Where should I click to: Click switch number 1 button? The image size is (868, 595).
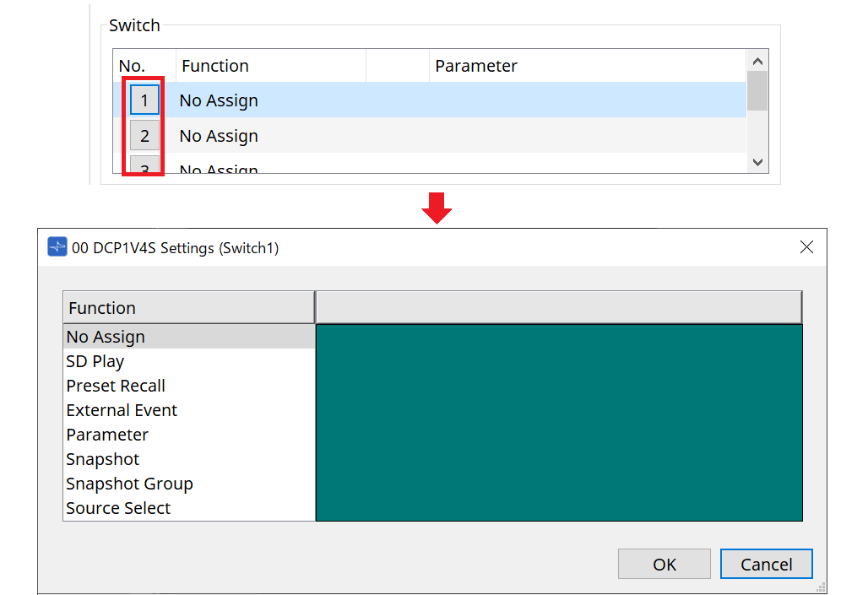[x=144, y=100]
